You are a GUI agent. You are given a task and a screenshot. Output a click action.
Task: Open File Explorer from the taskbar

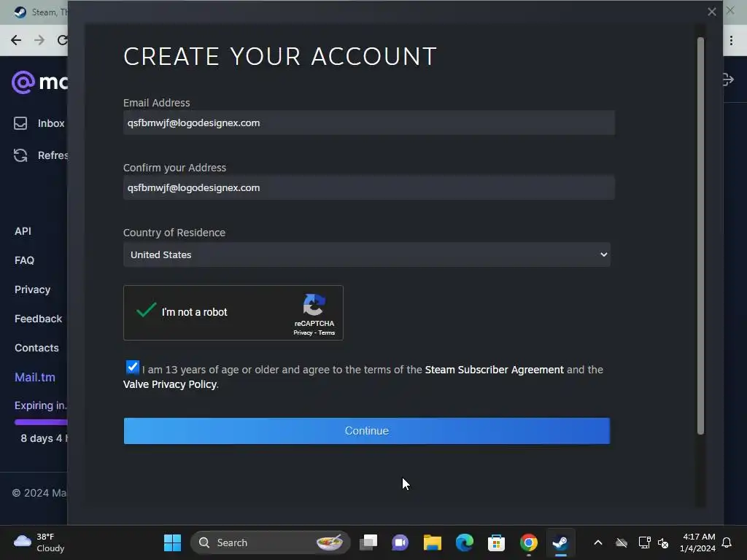433,542
